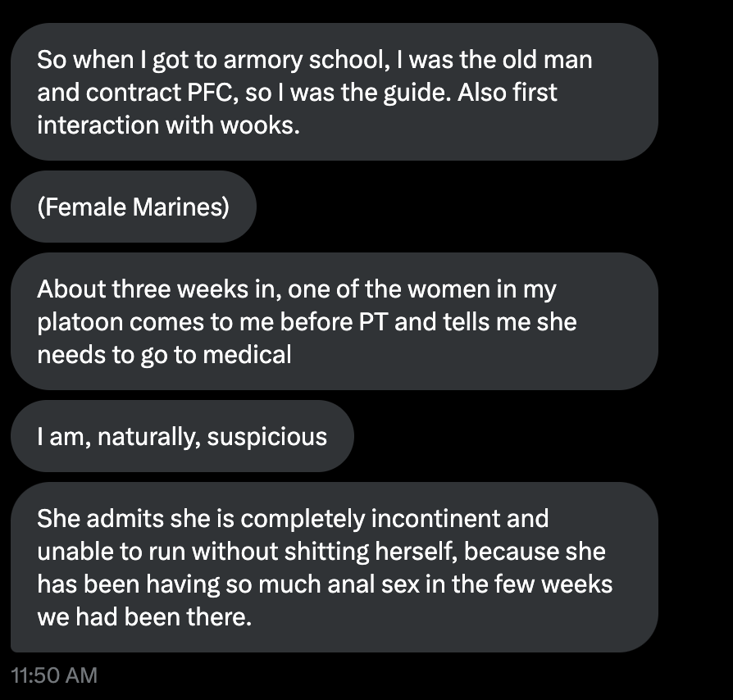Click the message starting "She admits she is"
733x700 pixels.
pyautogui.click(x=335, y=567)
